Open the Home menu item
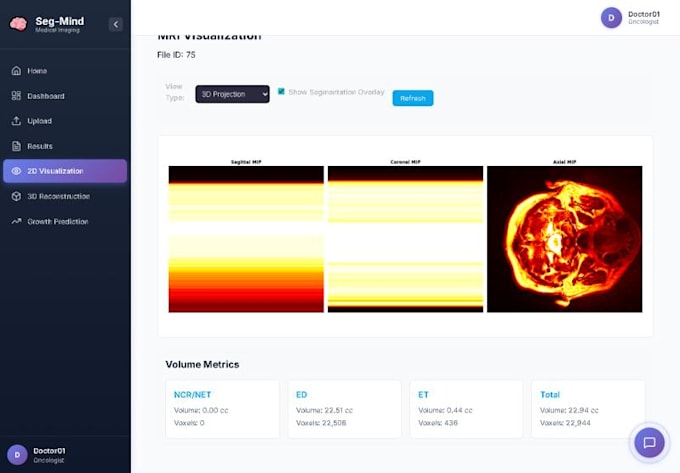The width and height of the screenshot is (680, 473). (x=65, y=71)
